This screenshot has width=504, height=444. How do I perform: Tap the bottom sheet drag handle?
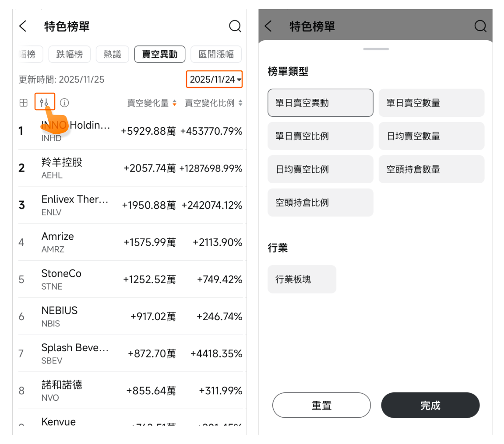click(x=376, y=49)
